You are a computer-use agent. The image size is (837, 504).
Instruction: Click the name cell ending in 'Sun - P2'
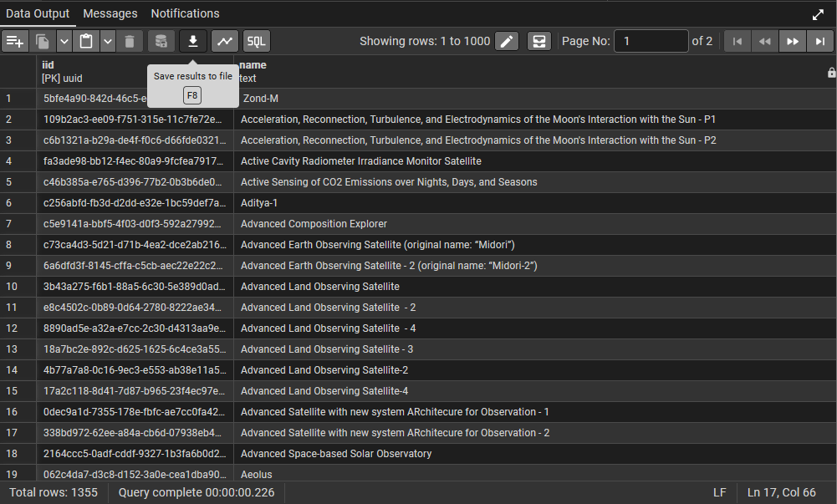pyautogui.click(x=535, y=140)
